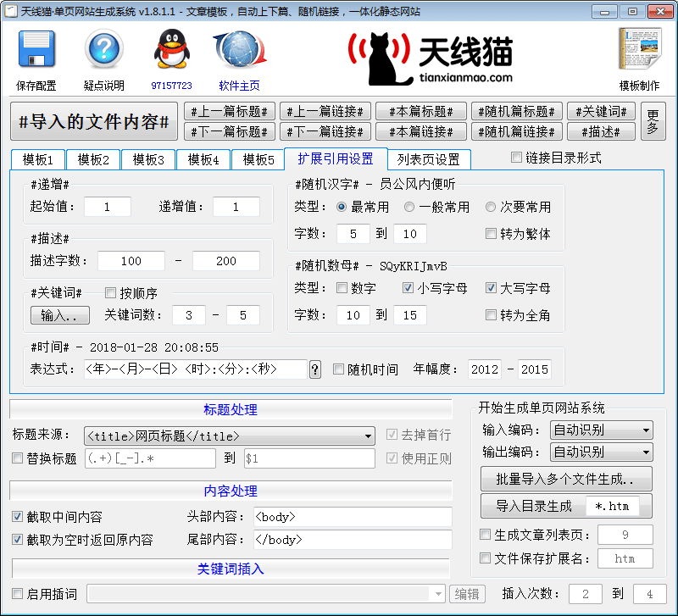Open the 疑点说明 help icon
Viewport: 678px width, 616px height.
103,48
